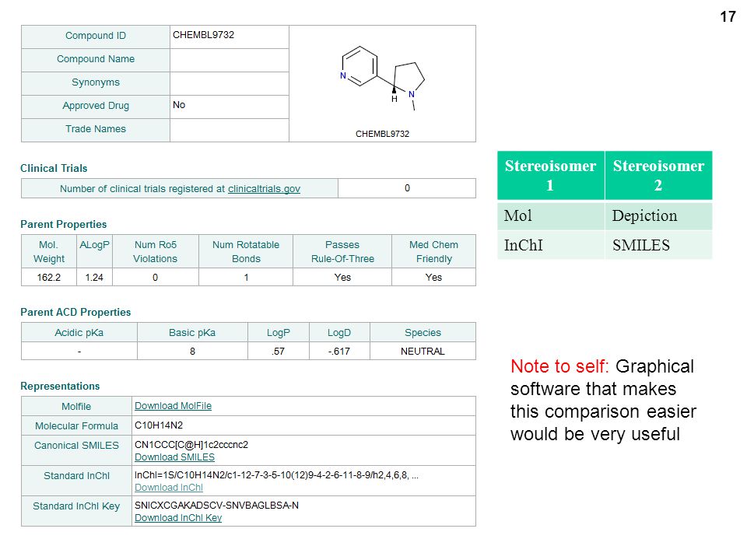Viewport: 747px width, 560px height.
Task: Click the Standard InChI Key row label
Action: pos(76,511)
